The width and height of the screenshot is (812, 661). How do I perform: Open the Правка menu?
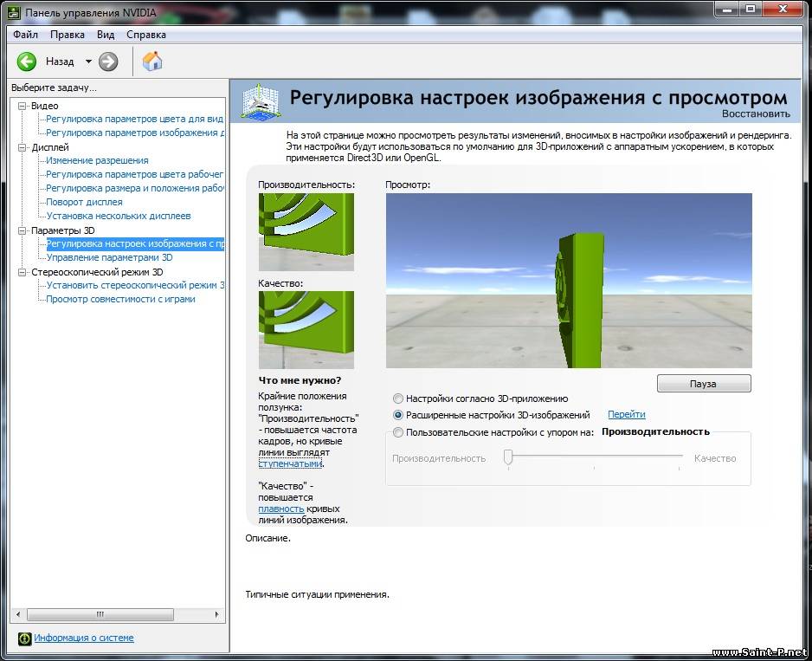pyautogui.click(x=68, y=35)
